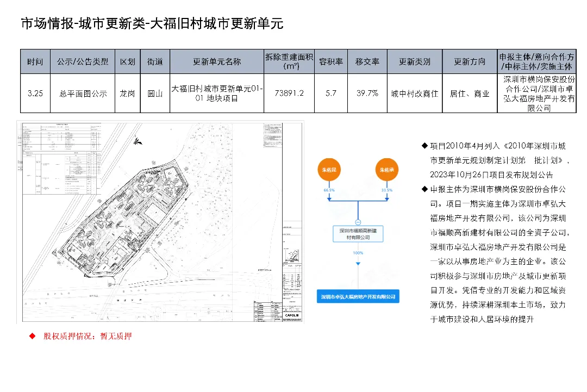Click the 100% ownership label
The image size is (587, 392).
click(x=358, y=253)
